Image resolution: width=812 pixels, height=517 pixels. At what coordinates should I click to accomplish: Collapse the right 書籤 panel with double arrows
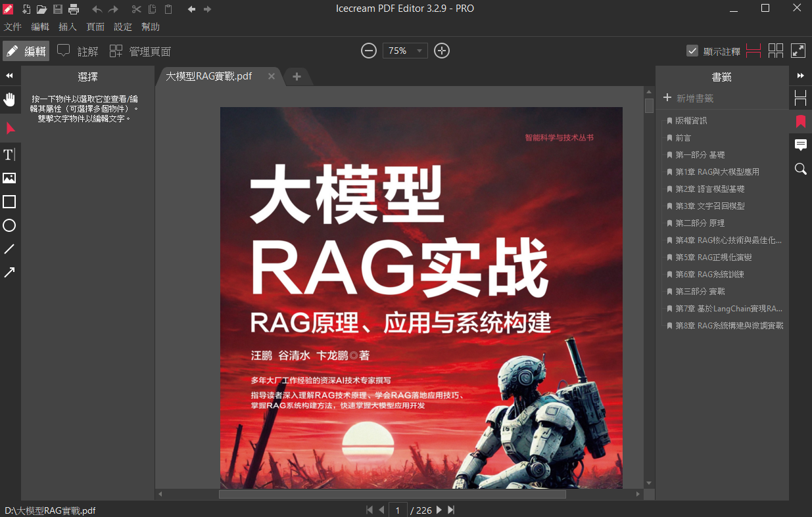801,75
